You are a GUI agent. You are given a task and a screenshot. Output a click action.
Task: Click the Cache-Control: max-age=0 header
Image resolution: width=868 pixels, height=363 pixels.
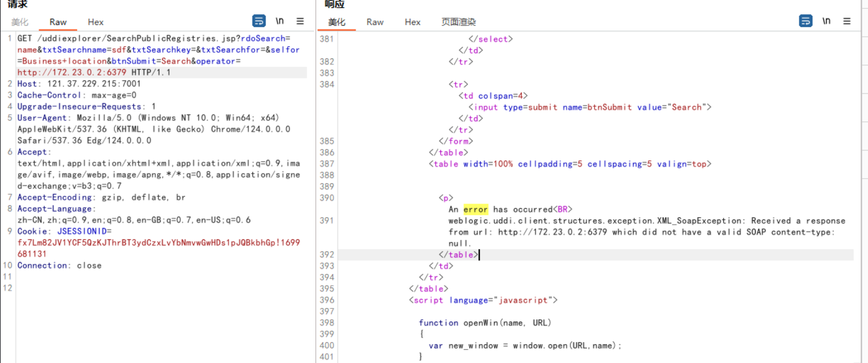pyautogui.click(x=77, y=95)
